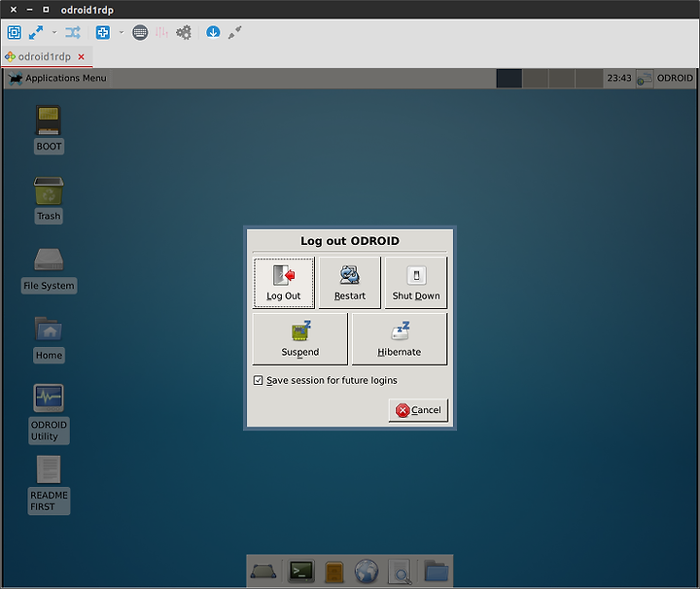Click resize window to fit remote icon
Screen dimensions: 700x589
coord(15,33)
